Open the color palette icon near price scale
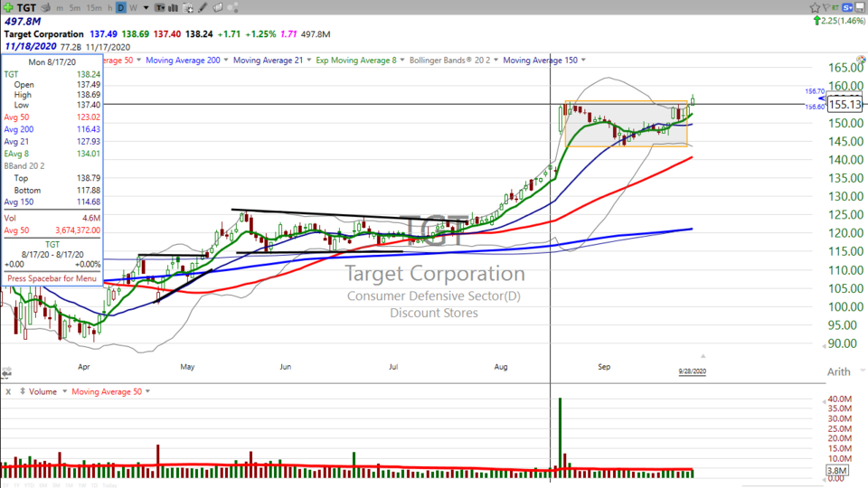868x488 pixels. [861, 59]
